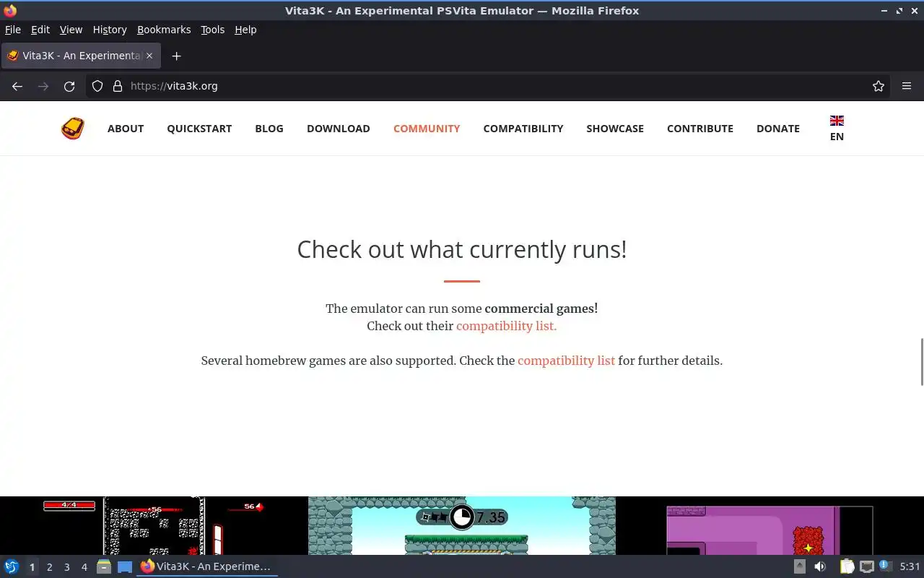Open the desktop start menu icon

(12, 567)
